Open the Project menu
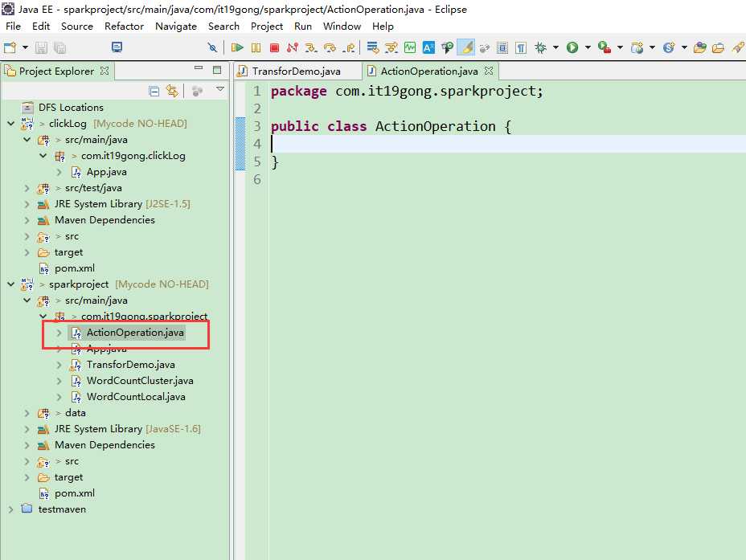Screen dimensions: 746x560 pos(266,27)
